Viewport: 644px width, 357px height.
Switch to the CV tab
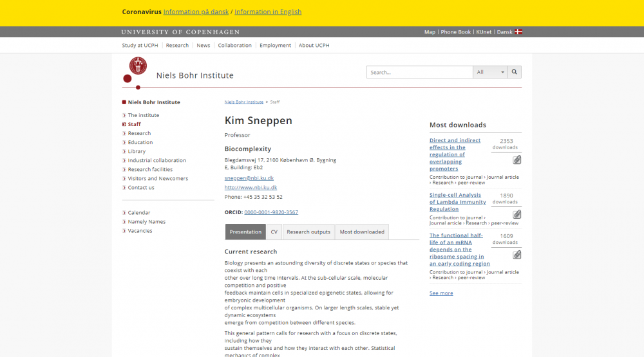tap(274, 232)
